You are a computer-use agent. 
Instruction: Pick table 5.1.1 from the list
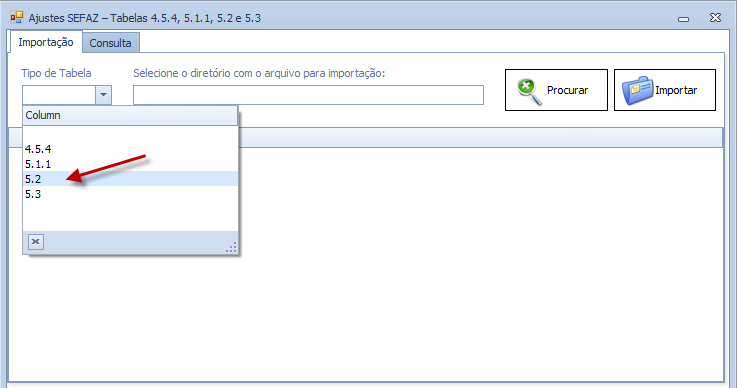tap(130, 164)
